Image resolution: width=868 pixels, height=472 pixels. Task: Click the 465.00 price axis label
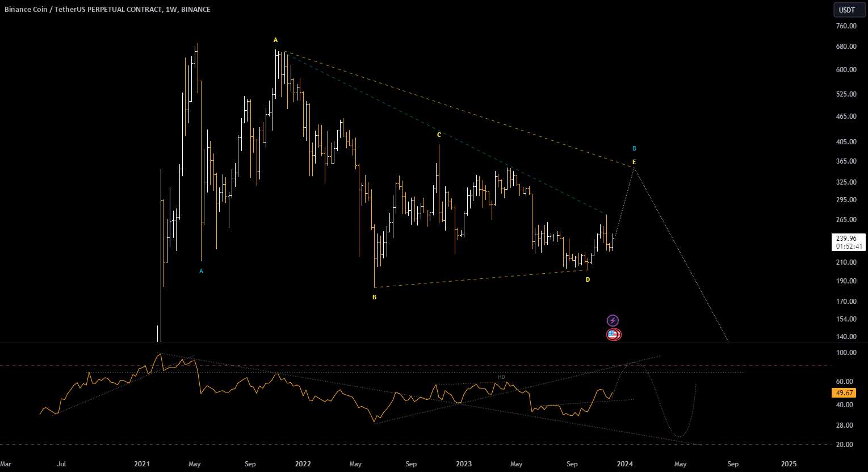coord(846,116)
